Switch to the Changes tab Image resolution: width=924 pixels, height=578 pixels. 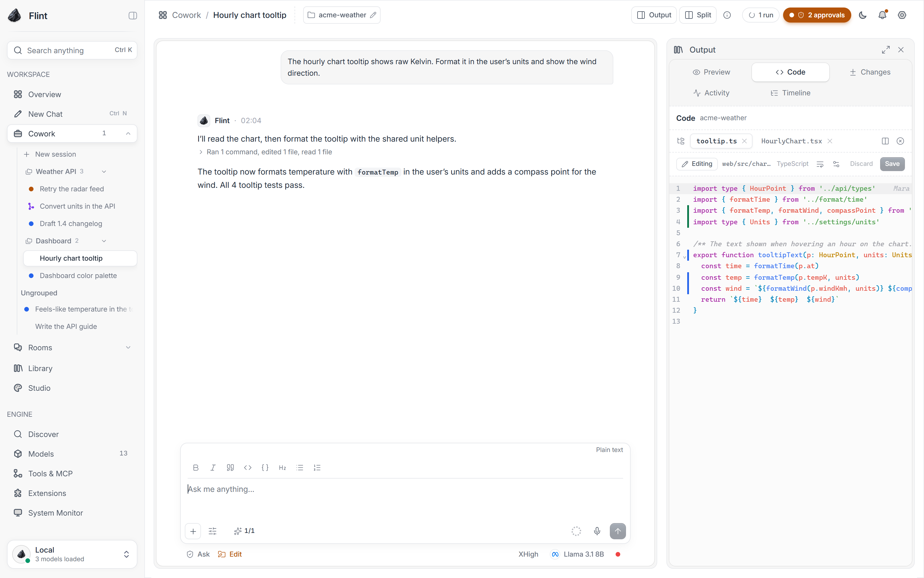pos(870,72)
